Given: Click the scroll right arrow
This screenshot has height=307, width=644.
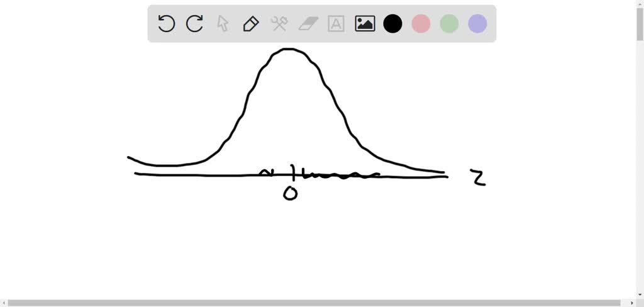Looking at the screenshot, I should coord(633,303).
